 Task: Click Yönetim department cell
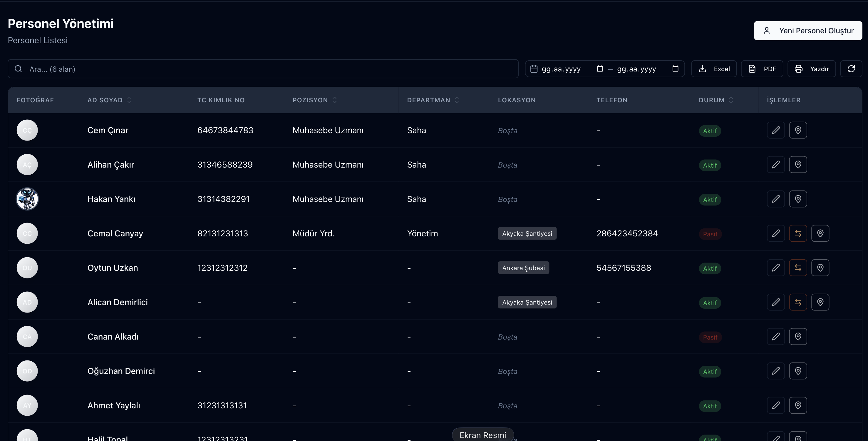click(x=423, y=233)
